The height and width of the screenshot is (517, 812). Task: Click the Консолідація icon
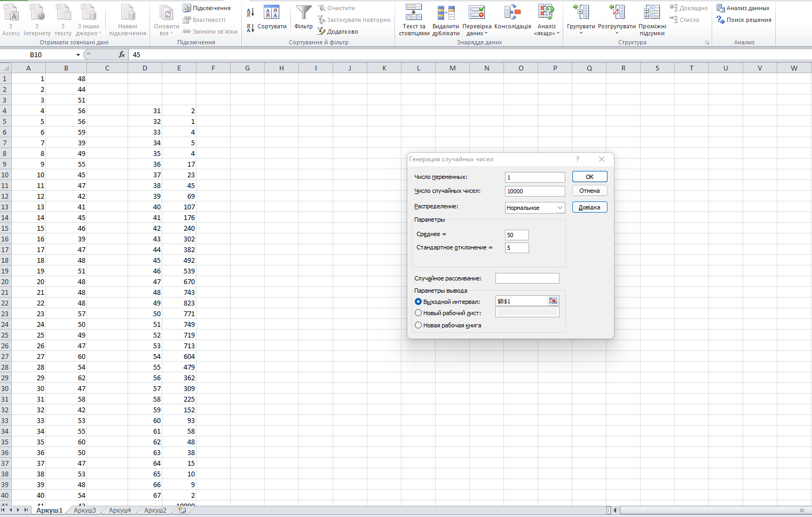[x=513, y=13]
